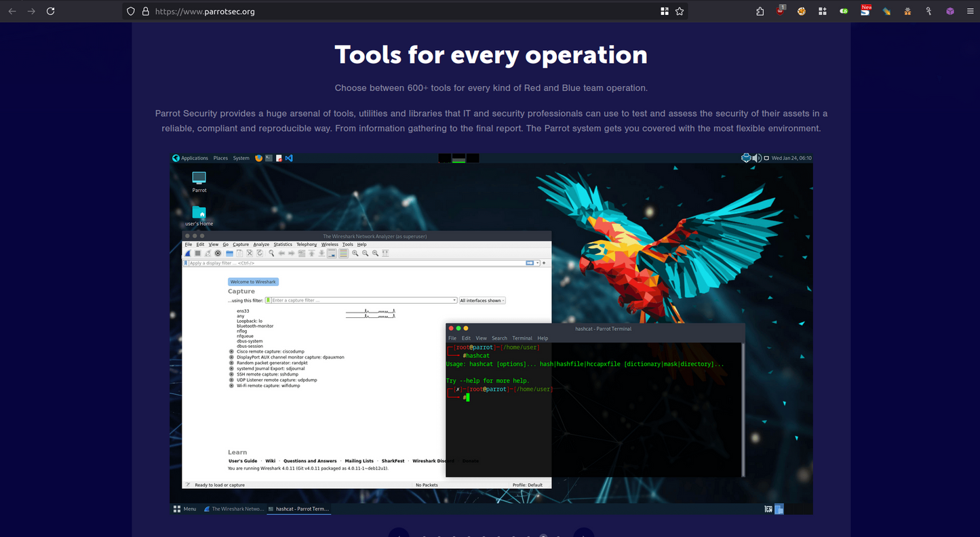The image size is (980, 537).
Task: Click the terminal launcher icon in the Parrot panel
Action: pos(269,158)
